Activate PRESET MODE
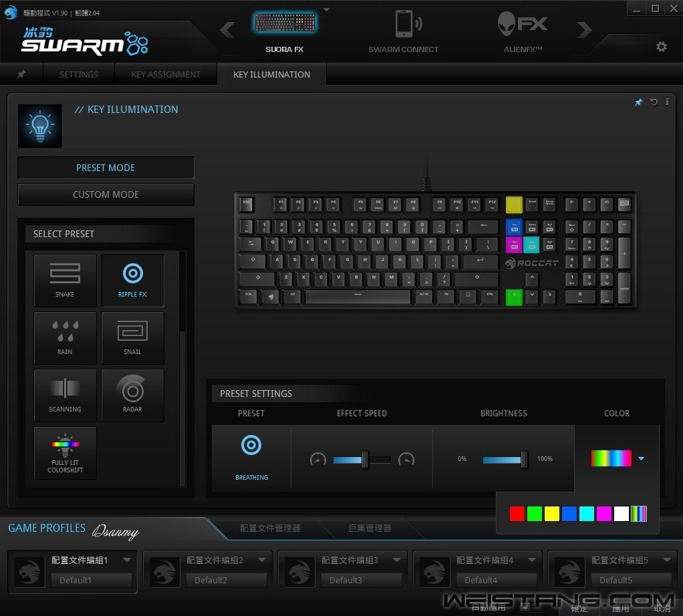 (x=106, y=168)
